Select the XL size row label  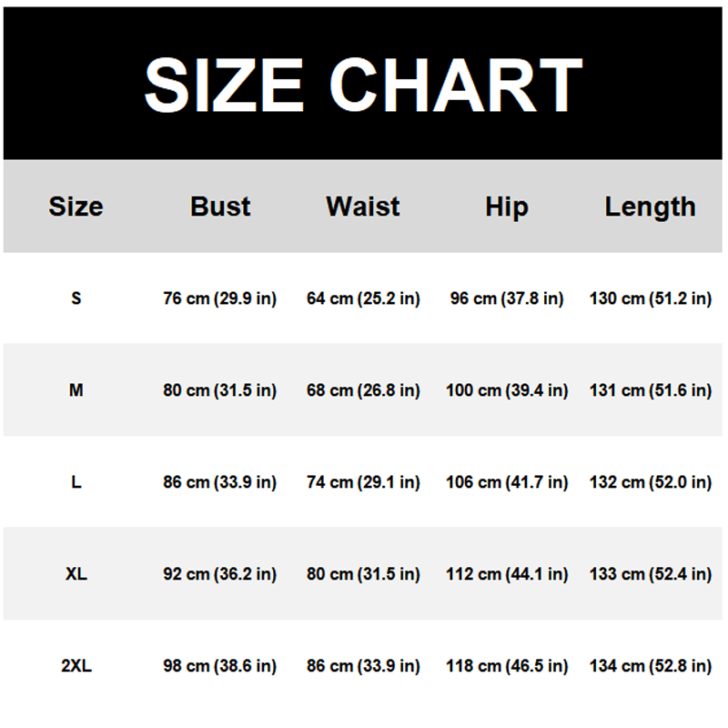click(x=76, y=574)
